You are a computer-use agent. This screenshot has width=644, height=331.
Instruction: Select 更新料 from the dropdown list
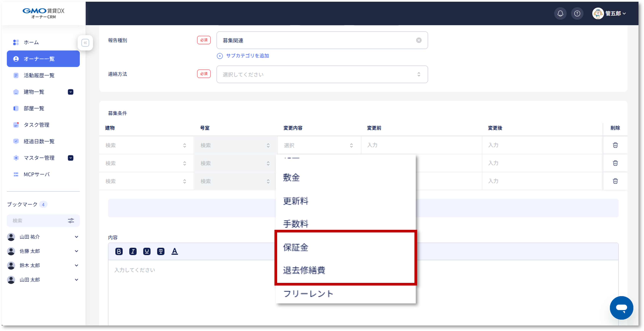coord(346,201)
